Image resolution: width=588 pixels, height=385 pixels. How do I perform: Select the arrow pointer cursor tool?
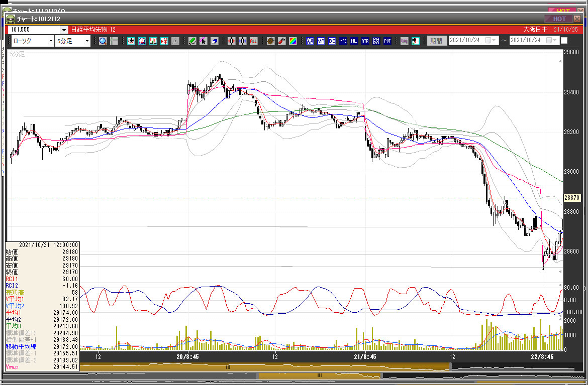tap(203, 41)
